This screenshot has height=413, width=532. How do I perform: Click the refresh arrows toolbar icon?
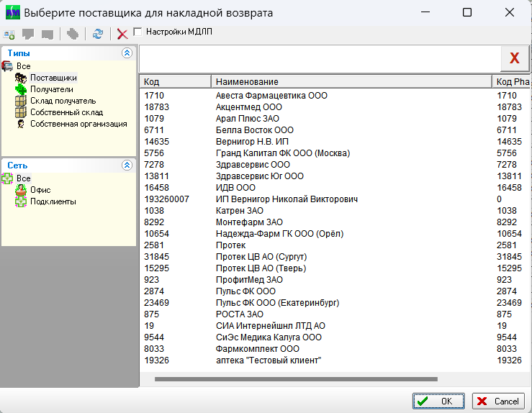[98, 34]
